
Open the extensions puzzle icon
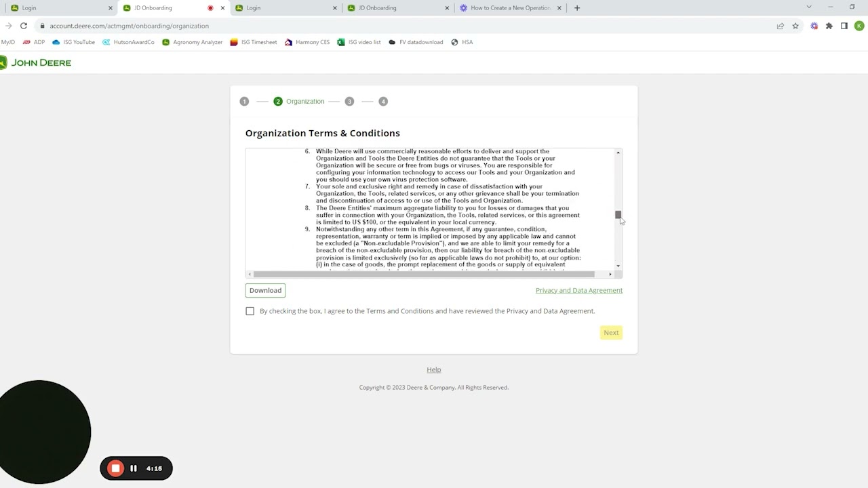[829, 26]
